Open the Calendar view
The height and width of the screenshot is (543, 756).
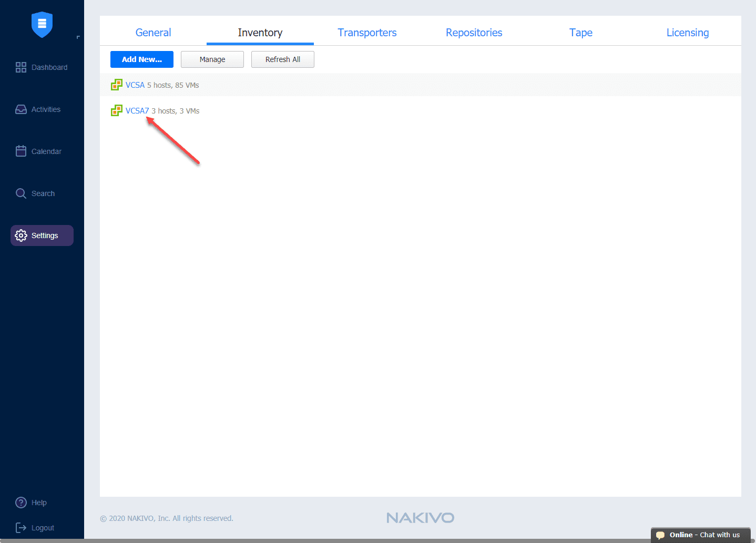click(x=21, y=151)
